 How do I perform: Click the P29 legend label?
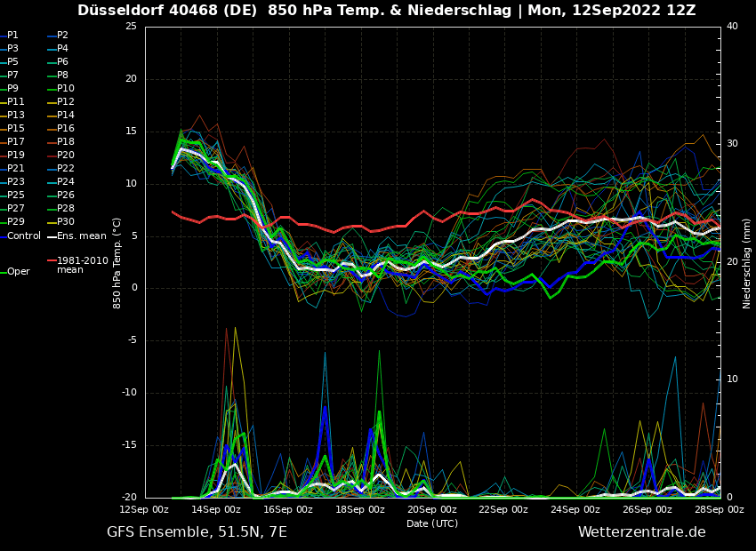coord(15,221)
